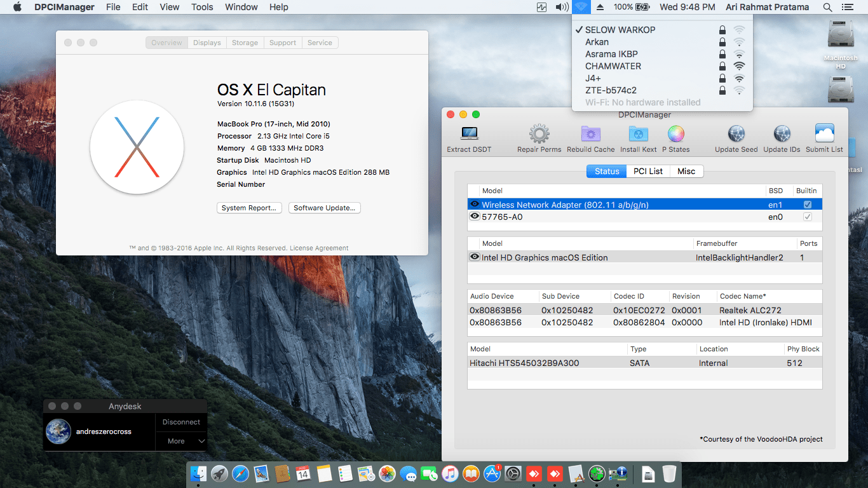Image resolution: width=868 pixels, height=488 pixels.
Task: Click the Update Seed toolbar icon
Action: (x=736, y=133)
